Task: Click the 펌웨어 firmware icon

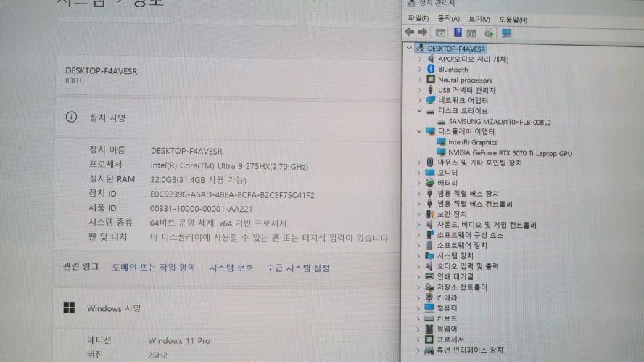Action: [x=429, y=329]
